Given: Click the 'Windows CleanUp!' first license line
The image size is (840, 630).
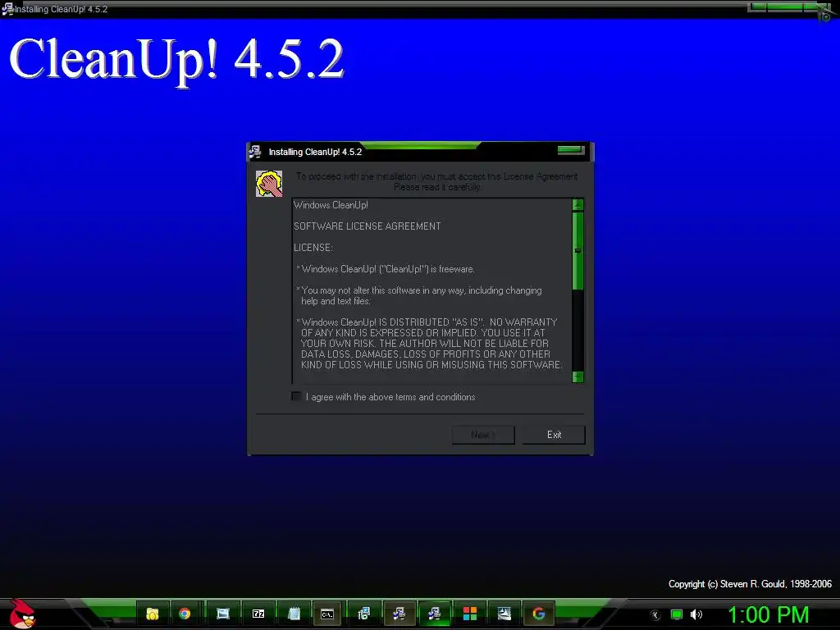Looking at the screenshot, I should tap(331, 205).
